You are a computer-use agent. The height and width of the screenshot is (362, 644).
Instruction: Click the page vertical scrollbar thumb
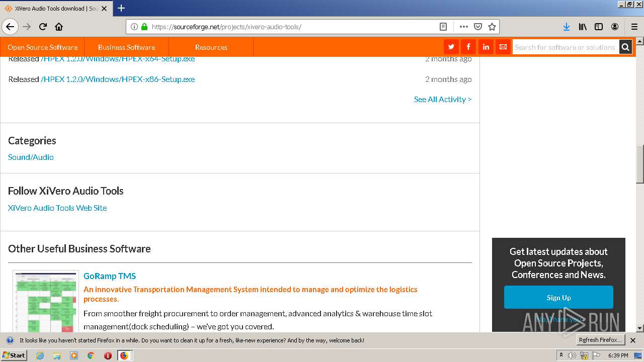tap(639, 164)
